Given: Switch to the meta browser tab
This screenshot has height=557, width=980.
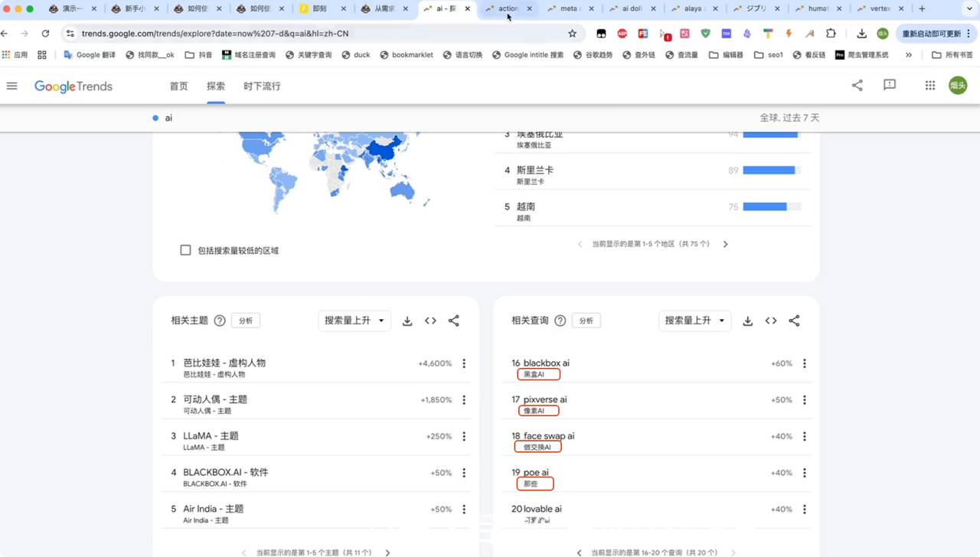Looking at the screenshot, I should click(570, 9).
